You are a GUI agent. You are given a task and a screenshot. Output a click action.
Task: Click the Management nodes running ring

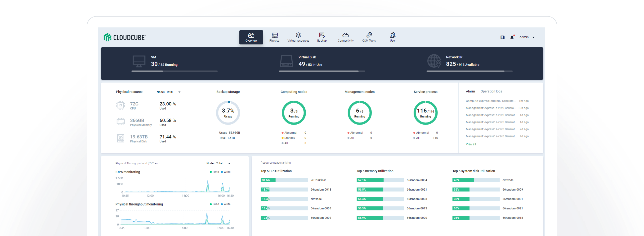pyautogui.click(x=359, y=113)
